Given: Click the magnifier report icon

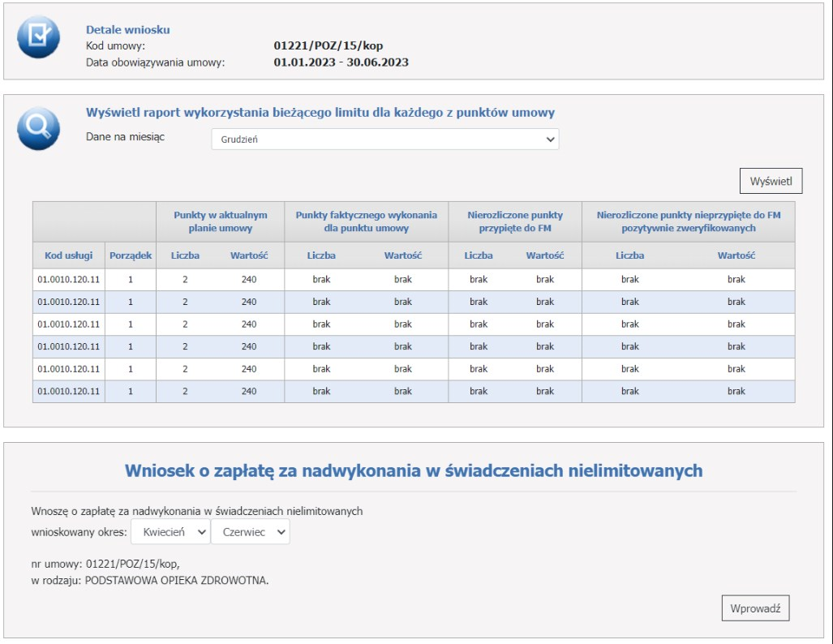Looking at the screenshot, I should coord(38,128).
